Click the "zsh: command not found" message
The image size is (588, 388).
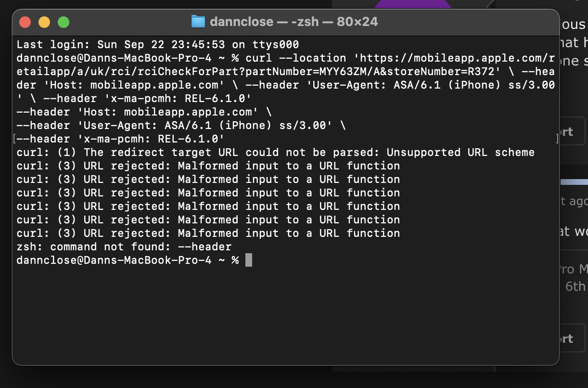coord(124,247)
